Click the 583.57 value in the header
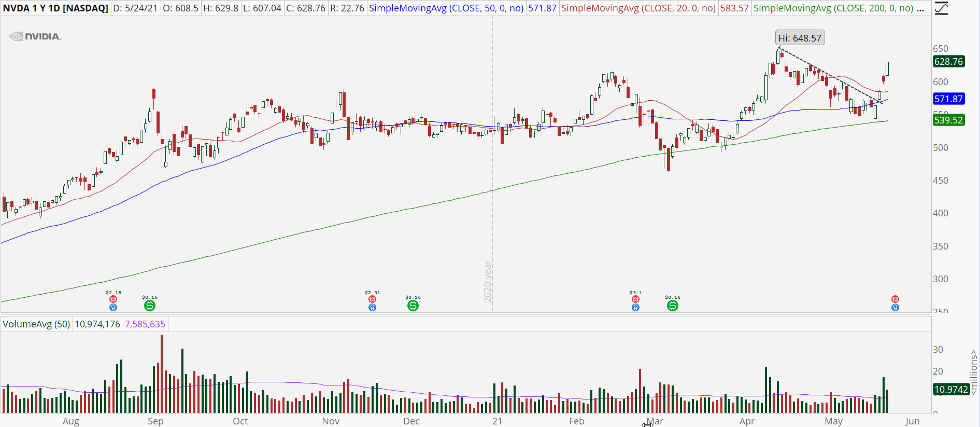Image resolution: width=980 pixels, height=427 pixels. 734,8
